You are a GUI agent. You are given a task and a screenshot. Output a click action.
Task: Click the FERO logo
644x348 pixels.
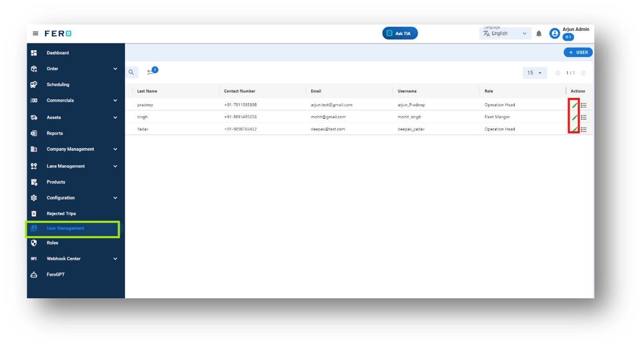[x=58, y=33]
